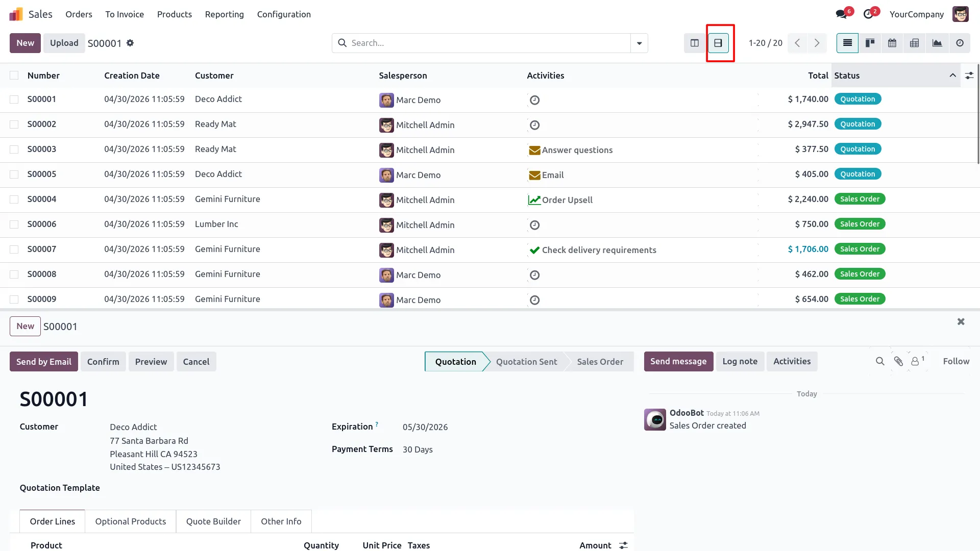Image resolution: width=980 pixels, height=551 pixels.
Task: Open the Calendar view icon
Action: (x=892, y=43)
